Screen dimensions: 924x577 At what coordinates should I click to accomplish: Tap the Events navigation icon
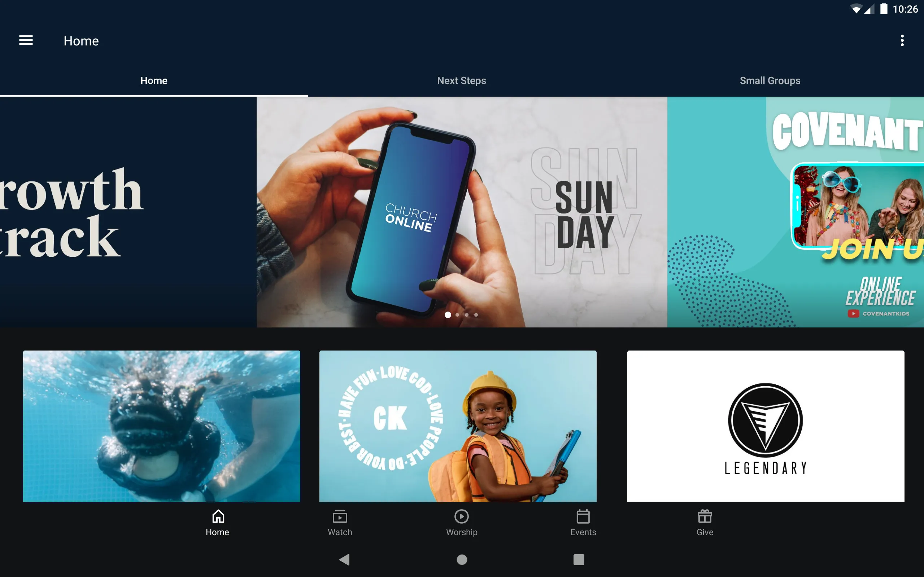(583, 522)
